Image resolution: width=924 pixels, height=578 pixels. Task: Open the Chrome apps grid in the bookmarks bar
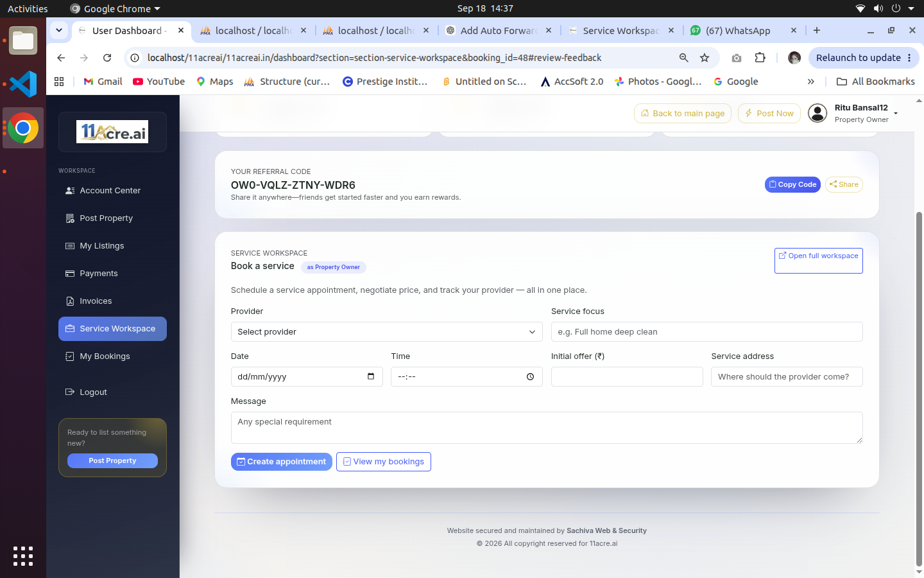click(59, 82)
